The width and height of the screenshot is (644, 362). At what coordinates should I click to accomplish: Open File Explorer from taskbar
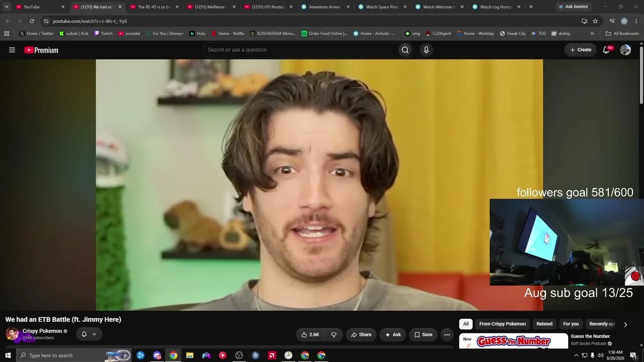(x=190, y=355)
